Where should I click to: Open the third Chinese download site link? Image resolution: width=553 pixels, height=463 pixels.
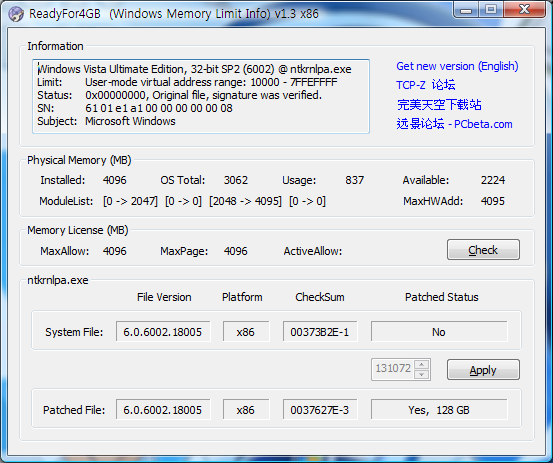[x=439, y=104]
